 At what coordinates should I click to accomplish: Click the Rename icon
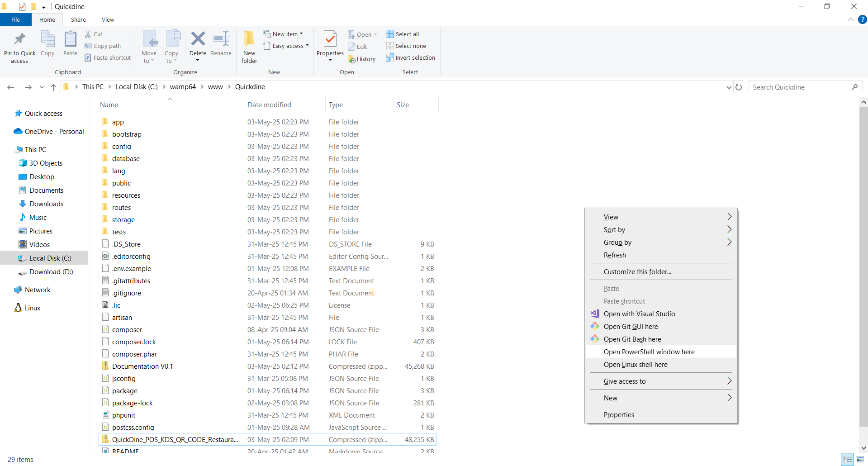point(221,39)
